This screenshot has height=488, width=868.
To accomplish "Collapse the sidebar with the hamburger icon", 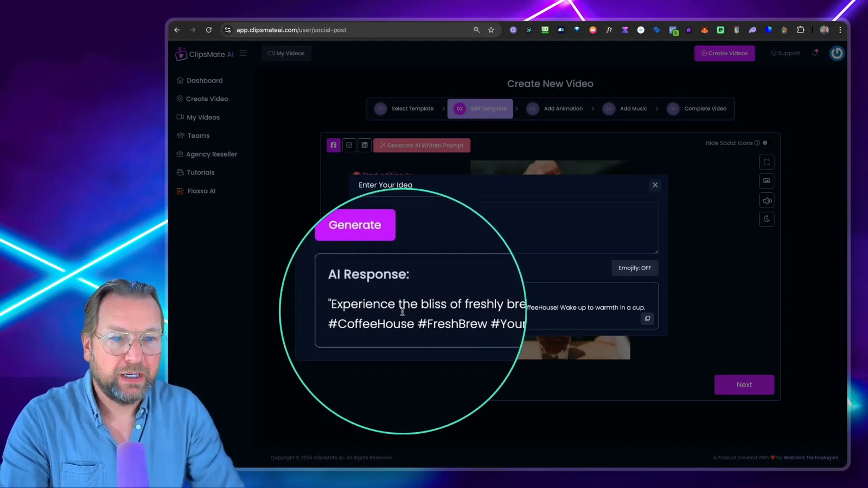I will 243,53.
